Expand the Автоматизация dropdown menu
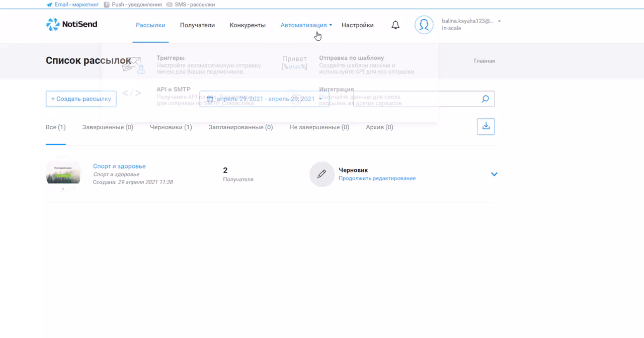644x338 pixels. coord(306,25)
